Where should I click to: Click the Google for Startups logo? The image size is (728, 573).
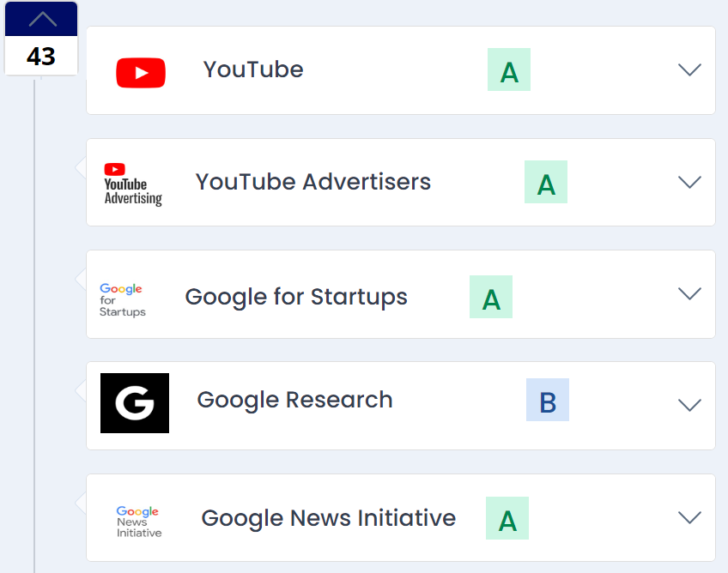[x=123, y=299]
